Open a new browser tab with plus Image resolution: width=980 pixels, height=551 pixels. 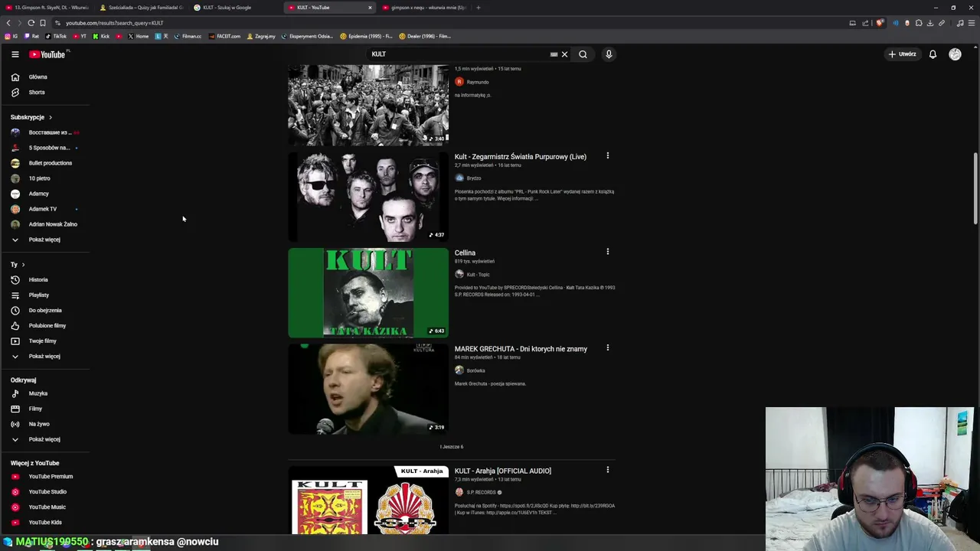(479, 8)
